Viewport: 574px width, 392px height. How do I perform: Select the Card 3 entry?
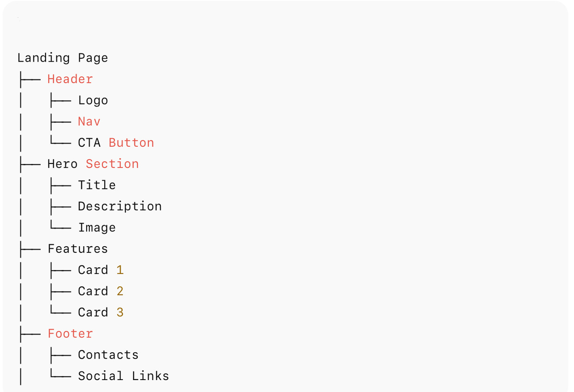tap(100, 312)
